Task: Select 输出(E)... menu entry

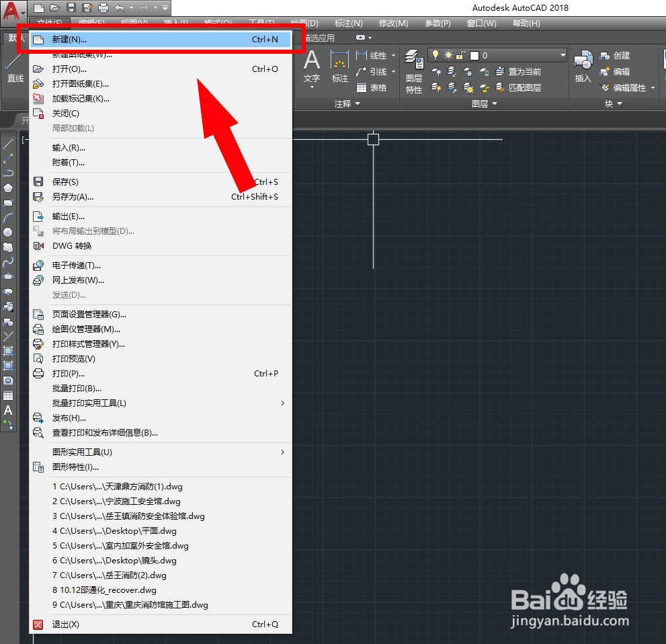Action: (x=161, y=216)
